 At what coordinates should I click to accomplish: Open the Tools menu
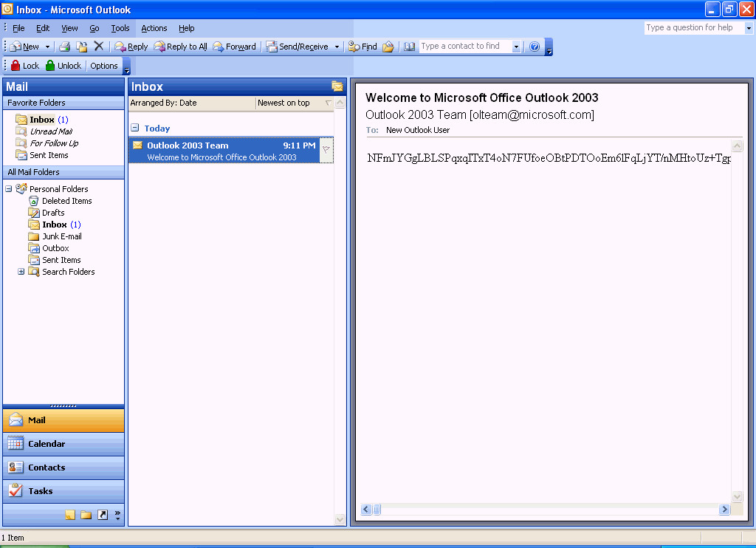[120, 28]
